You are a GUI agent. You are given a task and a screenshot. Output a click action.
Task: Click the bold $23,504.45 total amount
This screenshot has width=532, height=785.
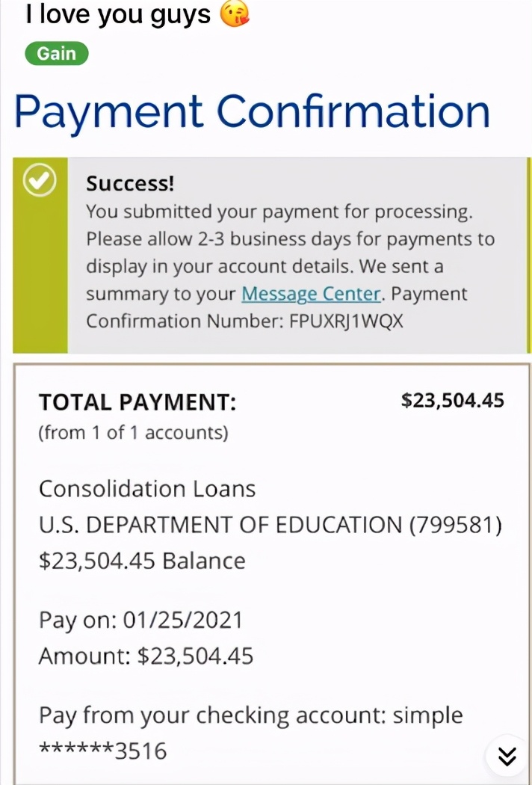click(x=453, y=401)
